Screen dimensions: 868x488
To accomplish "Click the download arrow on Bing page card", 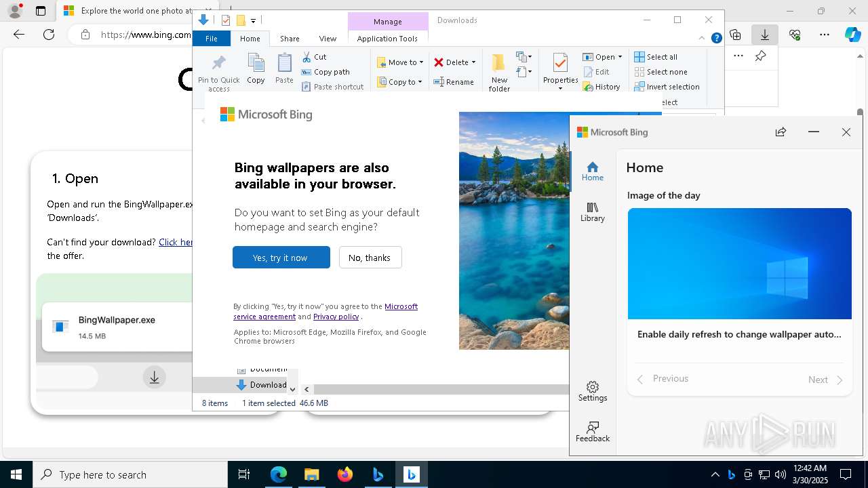I will point(155,378).
